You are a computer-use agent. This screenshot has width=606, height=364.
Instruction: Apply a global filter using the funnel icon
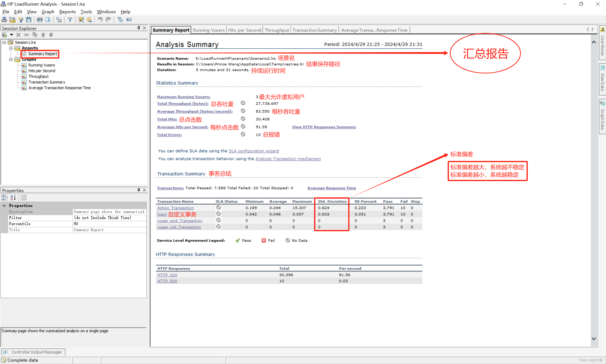70,20
